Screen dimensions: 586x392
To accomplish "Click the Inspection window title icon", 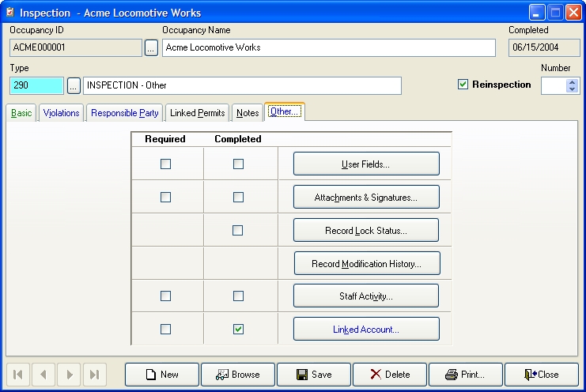I will coord(10,13).
